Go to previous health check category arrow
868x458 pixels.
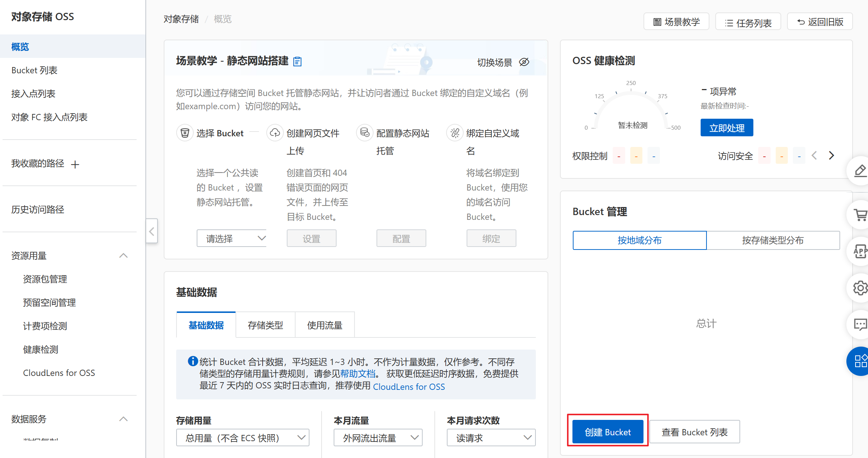pos(814,156)
